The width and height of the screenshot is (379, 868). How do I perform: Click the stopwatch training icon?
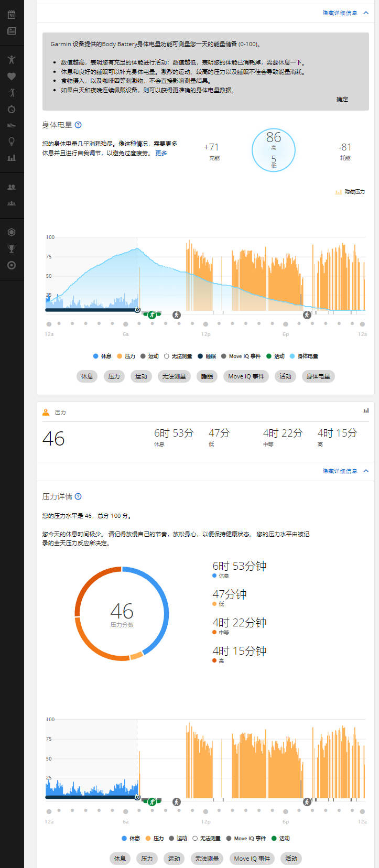12,109
